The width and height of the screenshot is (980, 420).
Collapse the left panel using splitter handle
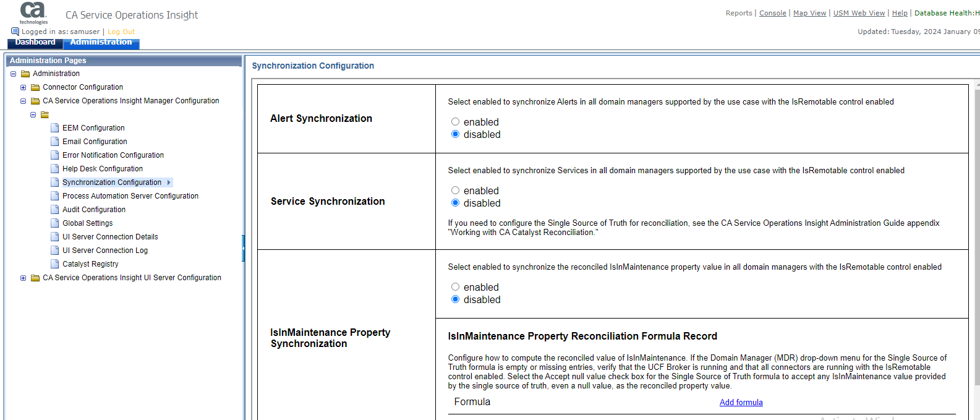point(243,248)
